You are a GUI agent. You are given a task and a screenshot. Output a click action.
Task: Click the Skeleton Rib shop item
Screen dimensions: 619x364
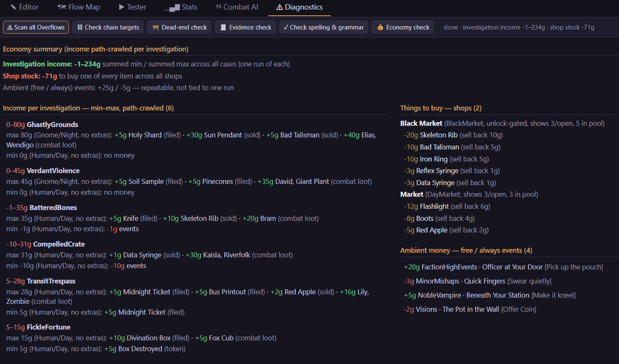click(x=439, y=135)
